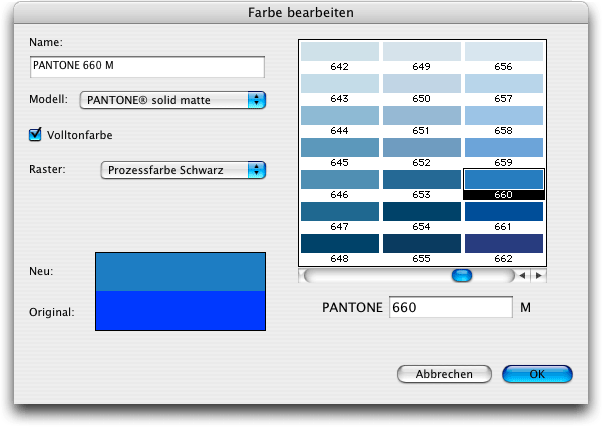Click the swatch scrollbar thumb
The height and width of the screenshot is (427, 602).
tap(462, 275)
